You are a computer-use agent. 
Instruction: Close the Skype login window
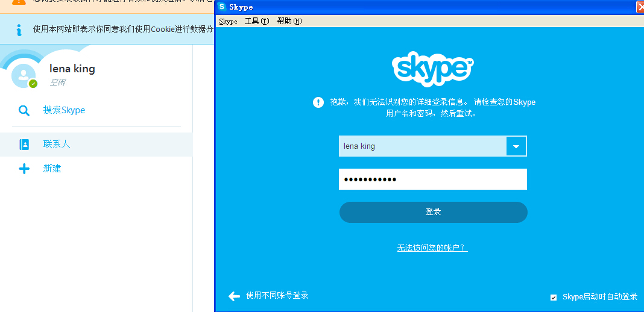click(640, 7)
